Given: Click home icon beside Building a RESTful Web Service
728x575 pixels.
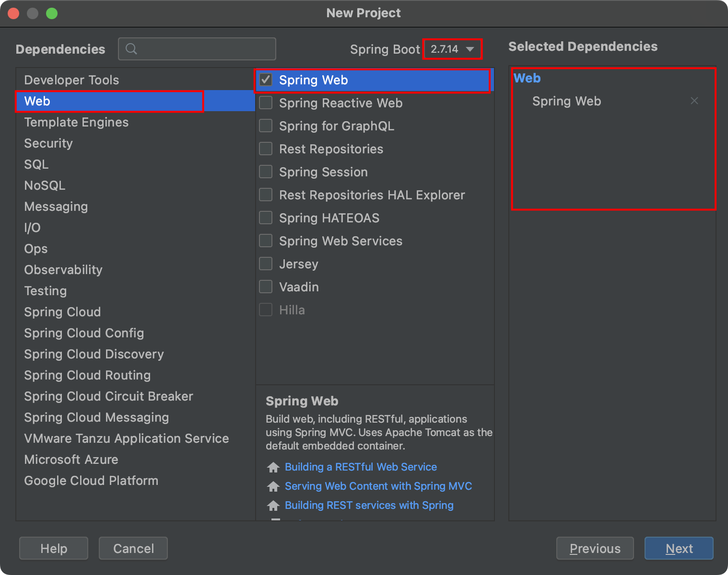Looking at the screenshot, I should 273,467.
